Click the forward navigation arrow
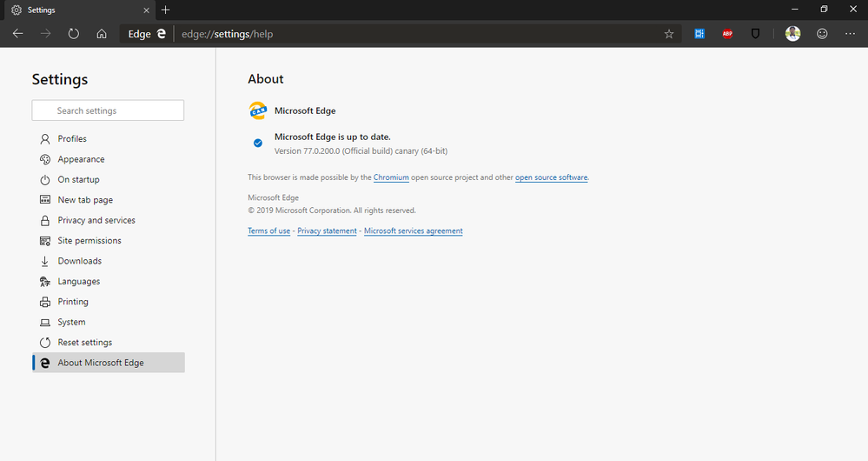This screenshot has height=461, width=868. [x=45, y=34]
